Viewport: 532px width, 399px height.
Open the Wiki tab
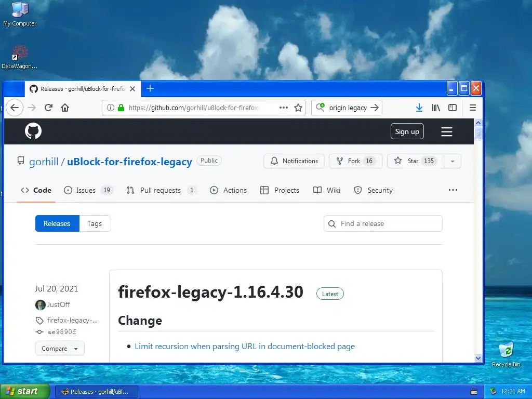(327, 190)
